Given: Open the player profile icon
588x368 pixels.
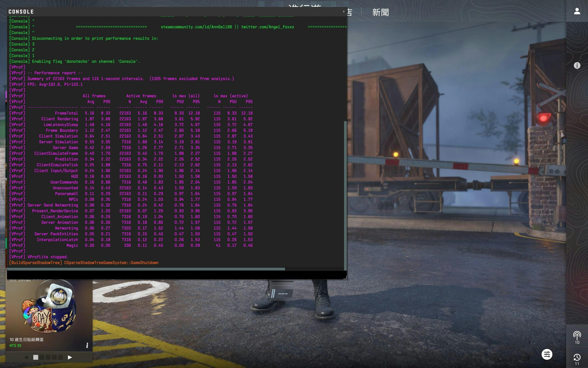Looking at the screenshot, I should point(577,11).
